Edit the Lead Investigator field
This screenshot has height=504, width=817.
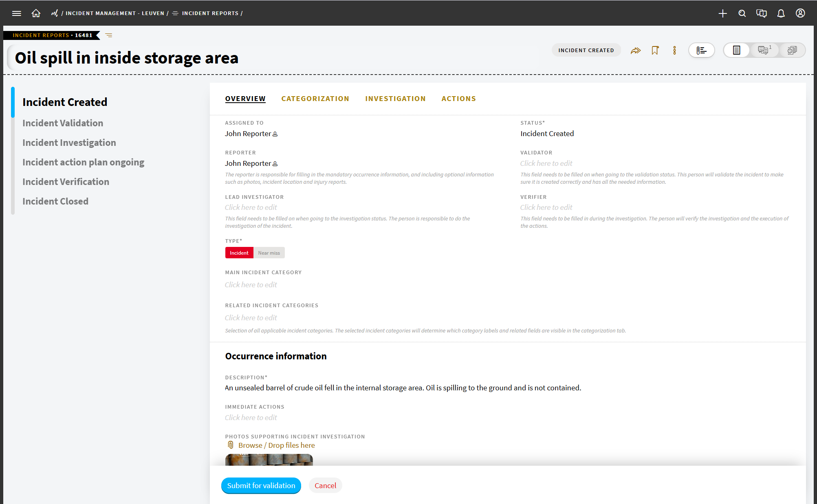[251, 207]
